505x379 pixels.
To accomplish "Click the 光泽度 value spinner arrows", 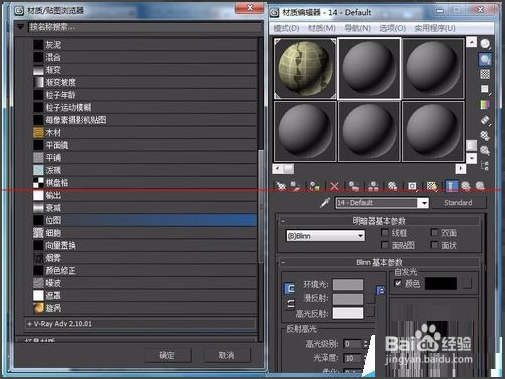I will tap(366, 358).
